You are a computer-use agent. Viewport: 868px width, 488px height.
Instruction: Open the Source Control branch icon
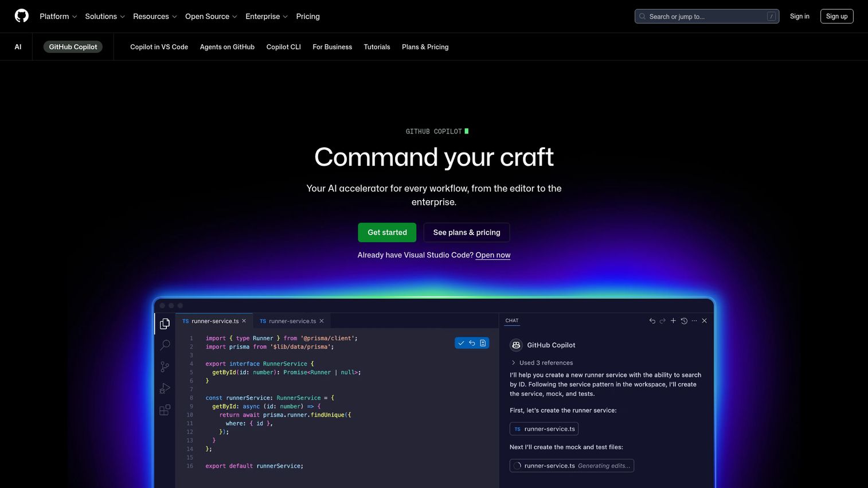pyautogui.click(x=165, y=366)
